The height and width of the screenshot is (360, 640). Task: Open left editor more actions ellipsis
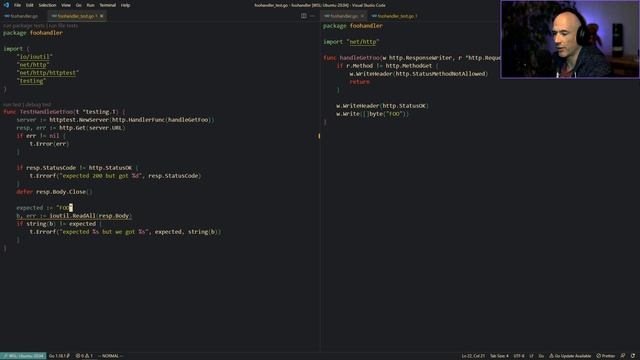coord(313,16)
